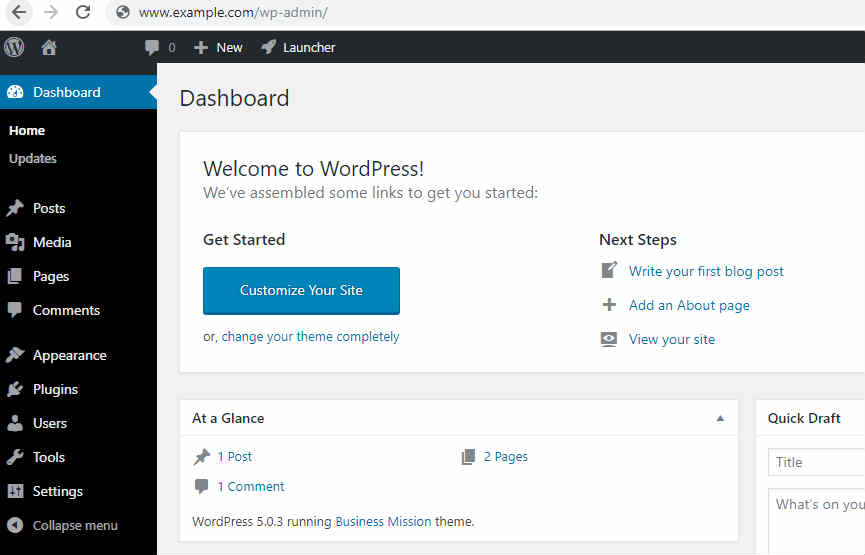Open the 1 Post link

(x=234, y=457)
